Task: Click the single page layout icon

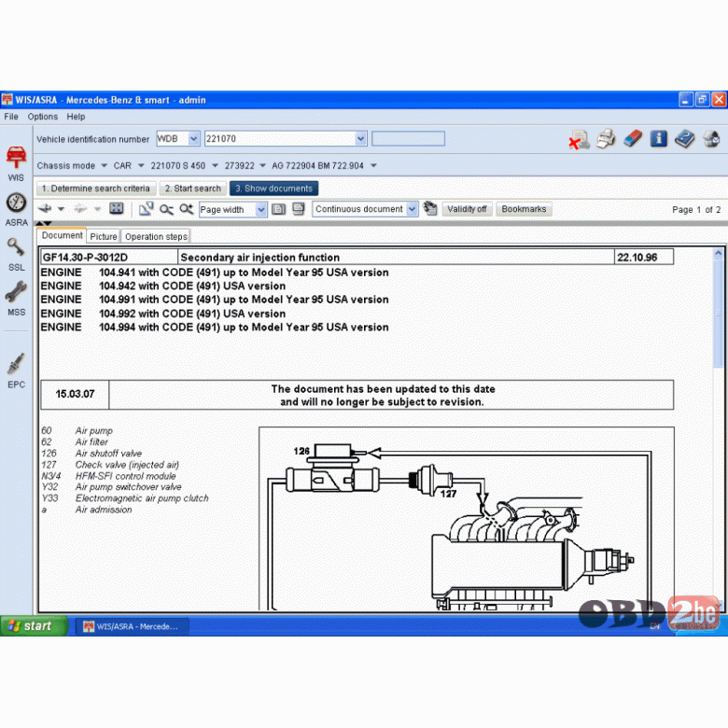Action: point(278,209)
